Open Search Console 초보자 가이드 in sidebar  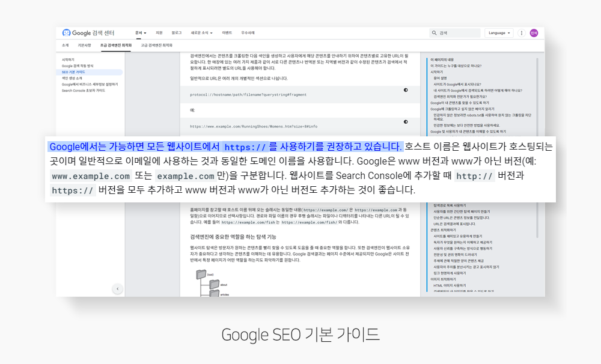click(x=83, y=91)
